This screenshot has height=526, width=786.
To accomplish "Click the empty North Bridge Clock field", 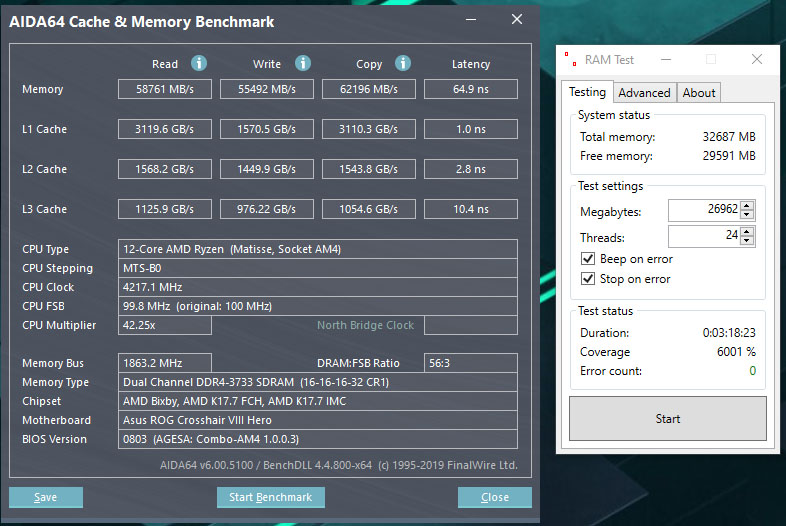I will [471, 325].
